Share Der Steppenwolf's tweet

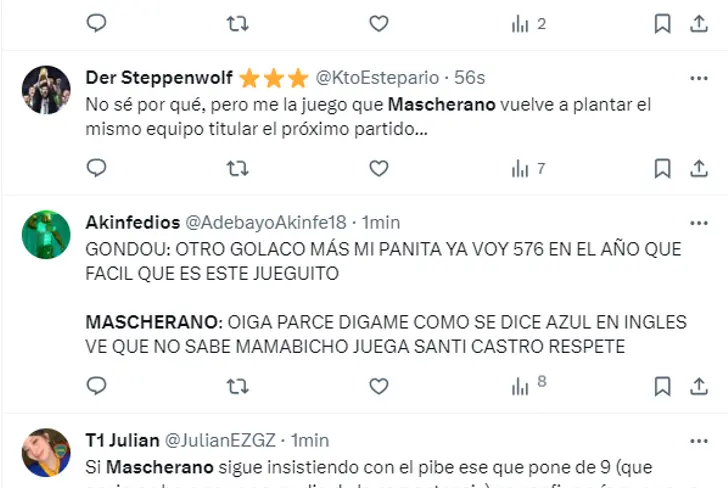pos(699,168)
